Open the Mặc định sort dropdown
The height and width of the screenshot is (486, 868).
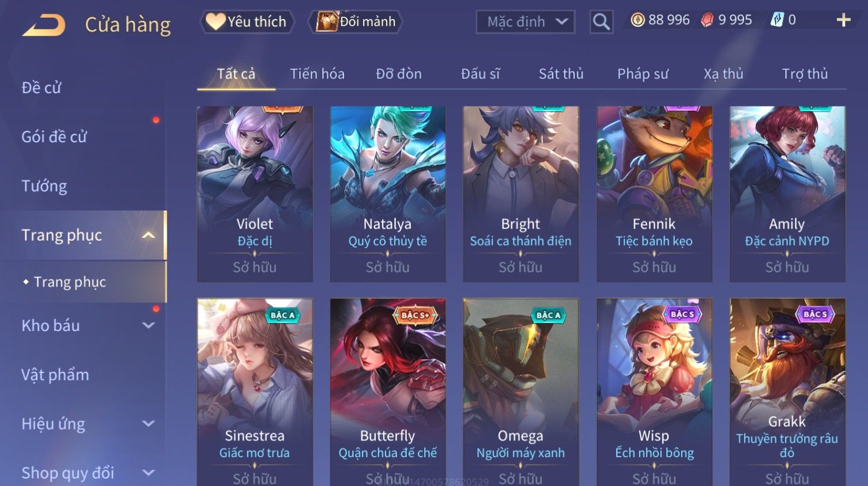click(526, 22)
